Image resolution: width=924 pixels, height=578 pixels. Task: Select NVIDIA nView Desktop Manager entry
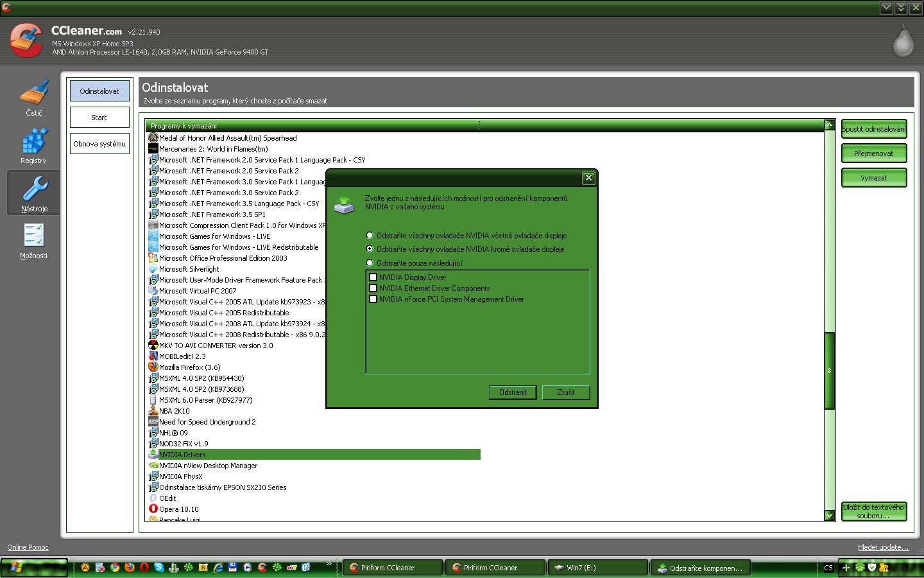click(208, 466)
